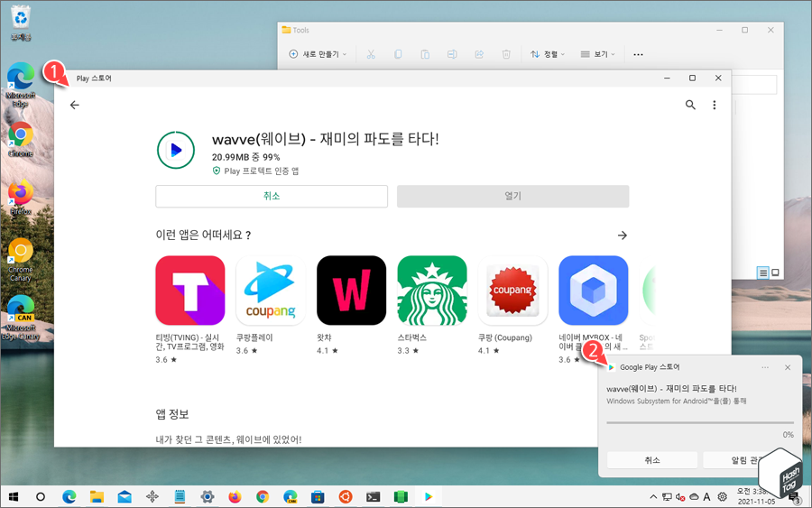Open more suggestions via the 이런 앱은 어떠세요 arrow
This screenshot has height=508, width=812.
point(622,236)
